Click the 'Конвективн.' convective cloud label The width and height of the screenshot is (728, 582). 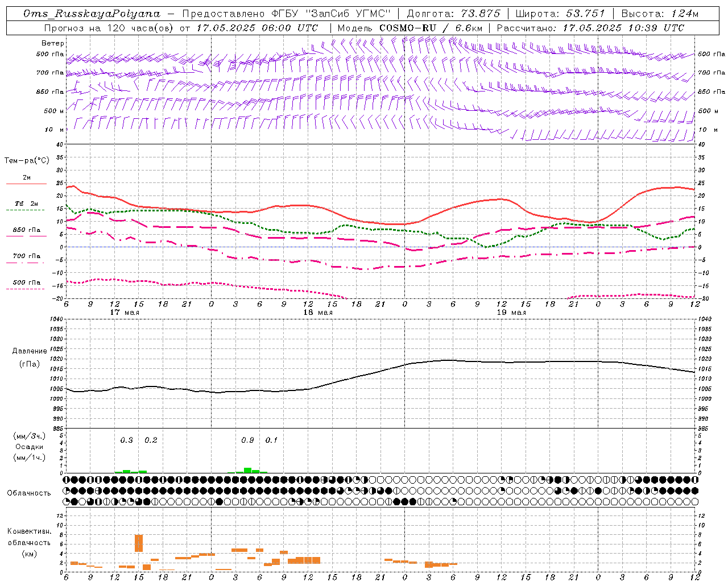[x=29, y=531]
